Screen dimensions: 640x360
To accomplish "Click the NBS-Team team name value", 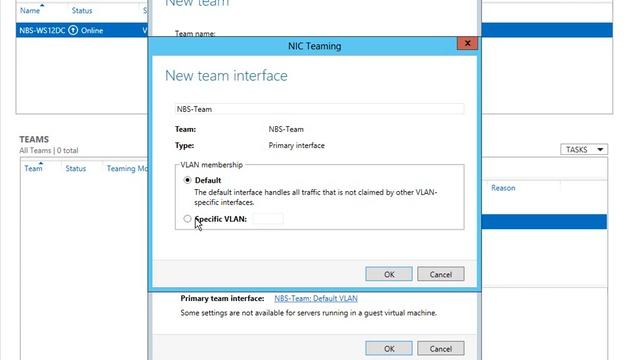I will (x=286, y=129).
